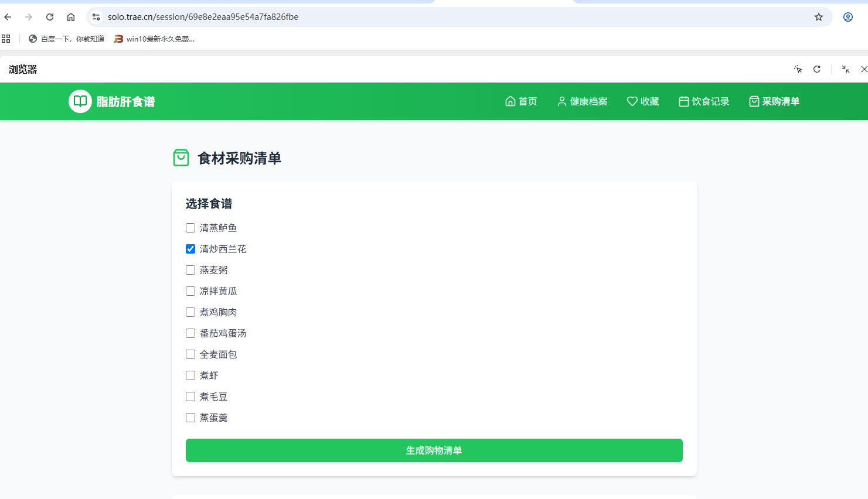
Task: Click the 脂肪肝食谱 book logo icon
Action: pos(80,101)
